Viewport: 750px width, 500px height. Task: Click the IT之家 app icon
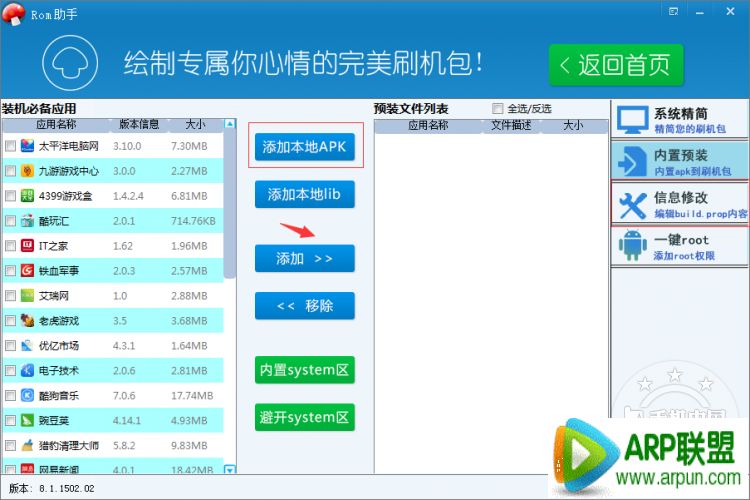tap(27, 246)
